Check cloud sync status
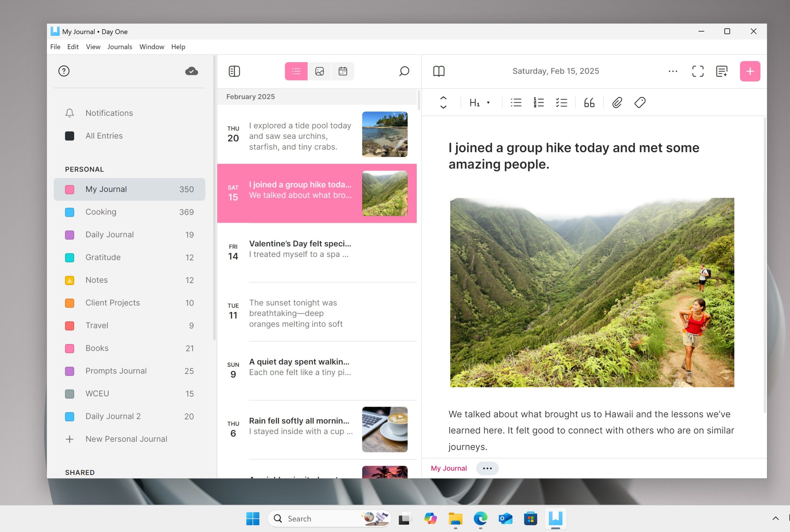This screenshot has width=790, height=532. (191, 71)
